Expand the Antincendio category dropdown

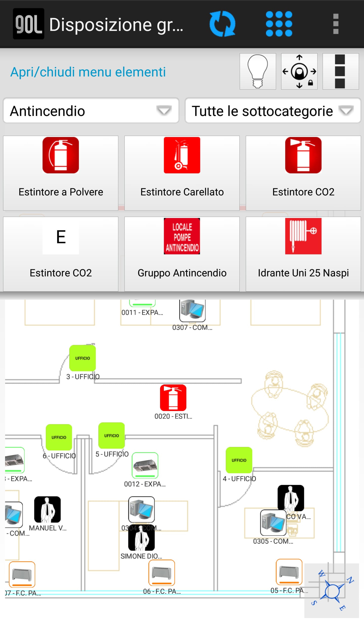pos(91,111)
